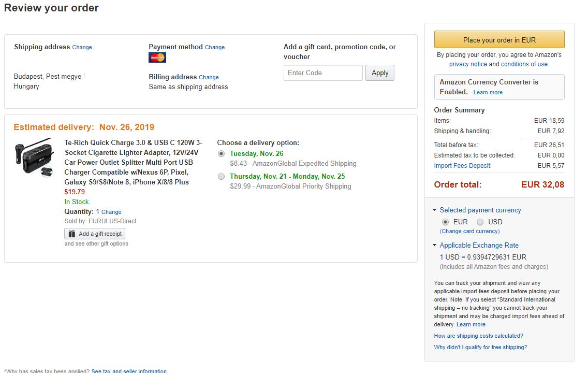
Task: Collapse the Applicable Exchange Rate section
Action: click(434, 246)
